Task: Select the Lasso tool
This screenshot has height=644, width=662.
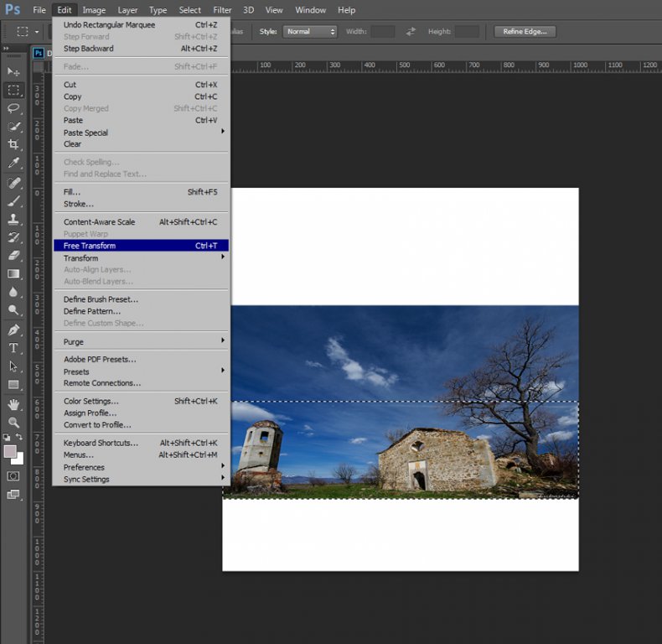Action: pyautogui.click(x=13, y=108)
